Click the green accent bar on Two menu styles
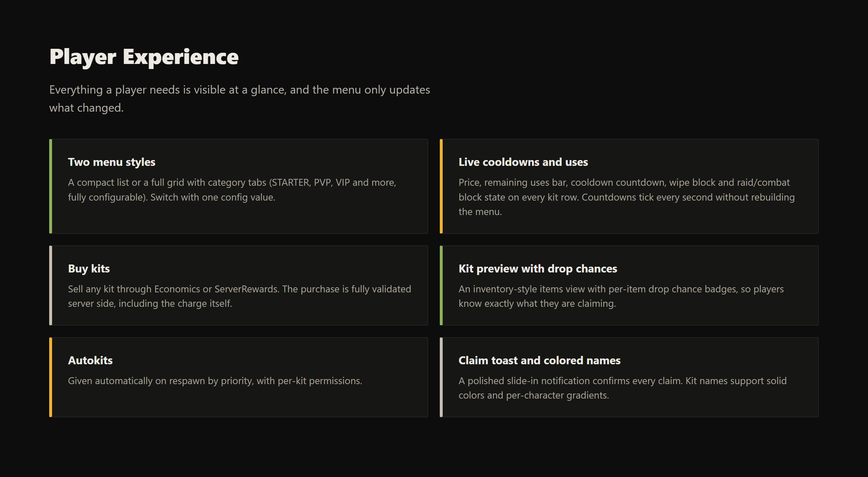The height and width of the screenshot is (477, 868). pyautogui.click(x=51, y=186)
